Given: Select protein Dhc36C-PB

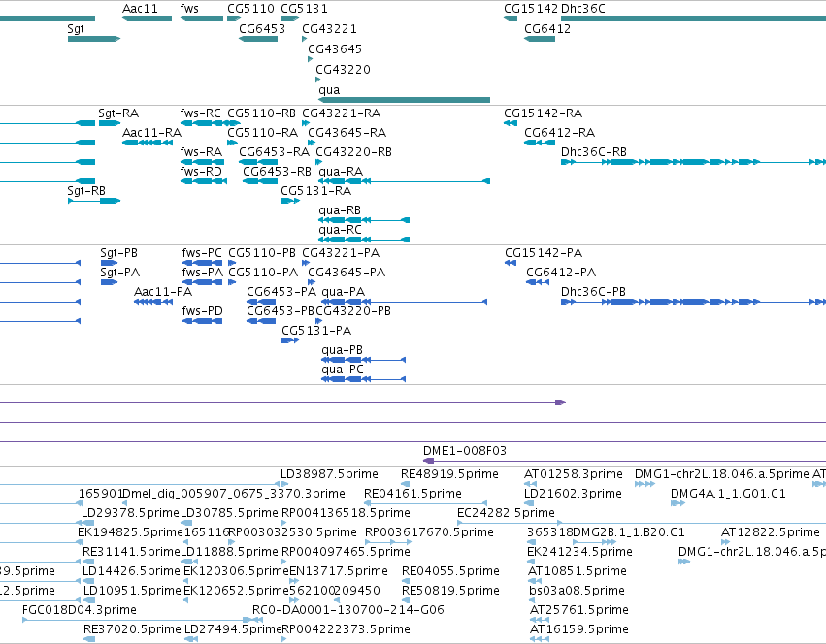Looking at the screenshot, I should point(693,302).
